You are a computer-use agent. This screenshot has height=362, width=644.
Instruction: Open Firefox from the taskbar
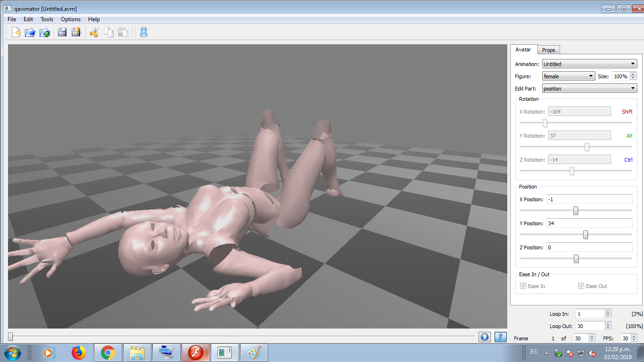[79, 353]
